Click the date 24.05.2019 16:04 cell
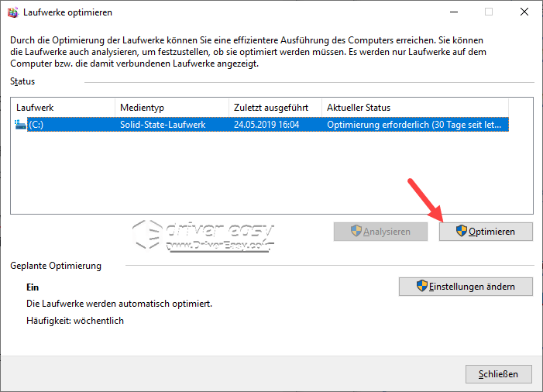 266,125
